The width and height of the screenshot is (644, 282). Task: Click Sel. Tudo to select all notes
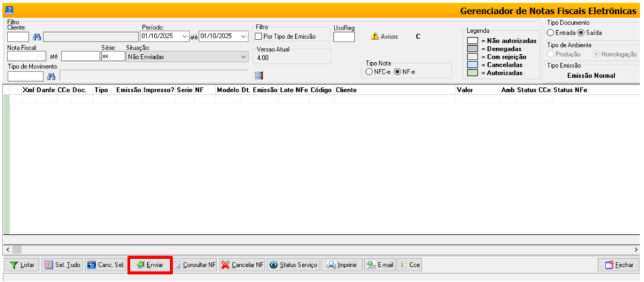62,265
